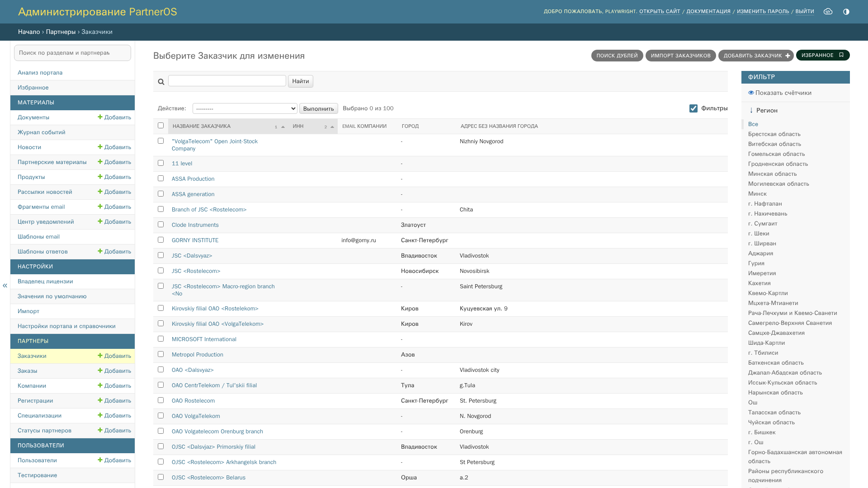Click the customer search input field
The image size is (868, 488).
click(227, 81)
